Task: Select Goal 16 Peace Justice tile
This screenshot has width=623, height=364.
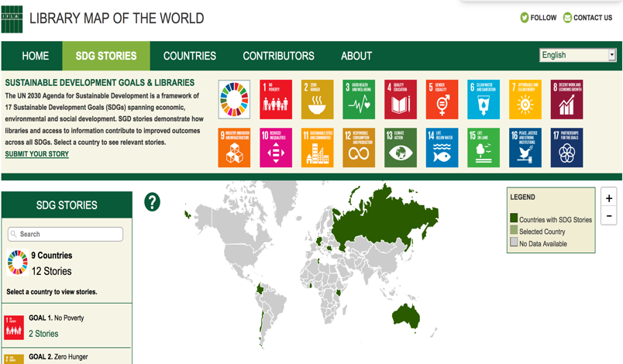Action: pyautogui.click(x=525, y=147)
